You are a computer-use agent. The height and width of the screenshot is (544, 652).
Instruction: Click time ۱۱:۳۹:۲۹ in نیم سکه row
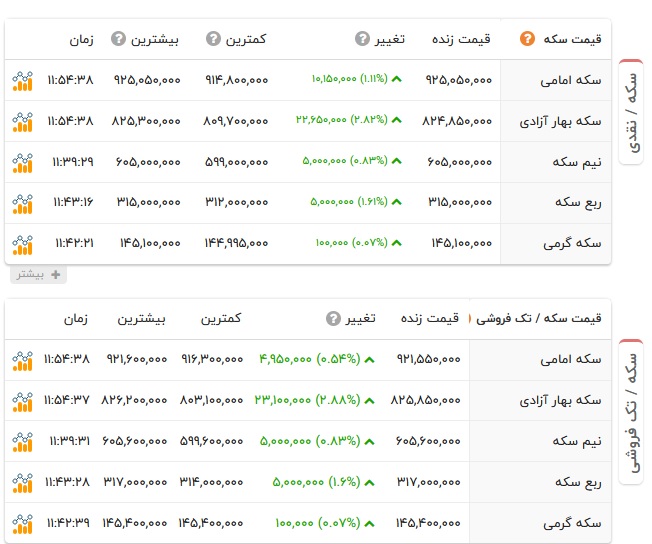point(73,162)
